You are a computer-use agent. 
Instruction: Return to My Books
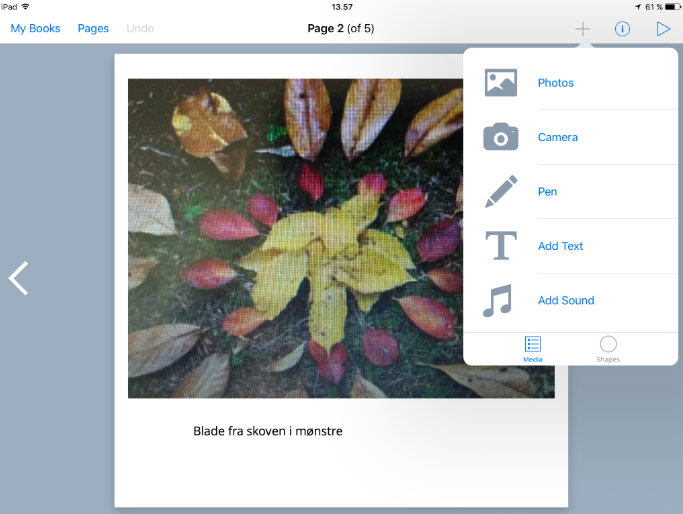35,28
